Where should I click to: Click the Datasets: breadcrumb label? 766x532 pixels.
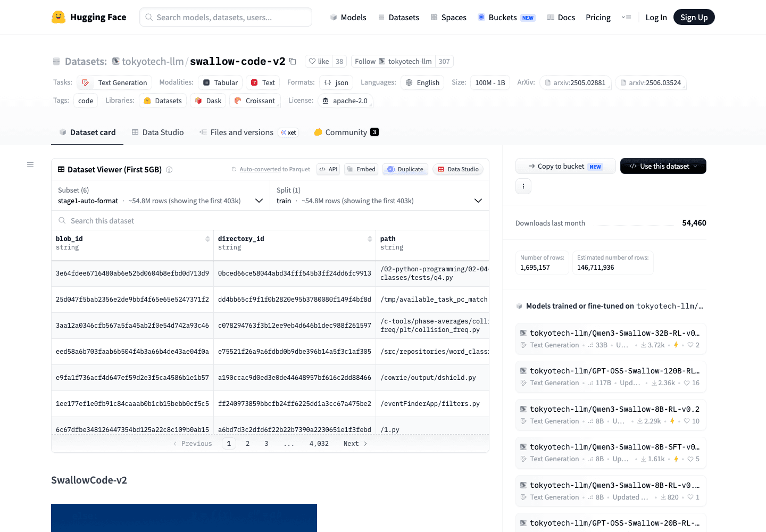pos(86,61)
